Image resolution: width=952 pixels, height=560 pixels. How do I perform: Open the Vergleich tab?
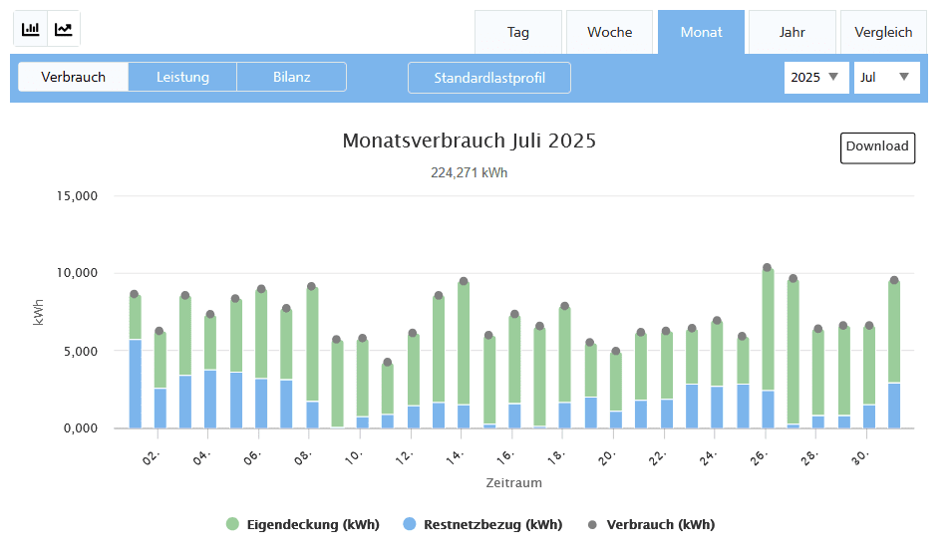click(x=883, y=32)
